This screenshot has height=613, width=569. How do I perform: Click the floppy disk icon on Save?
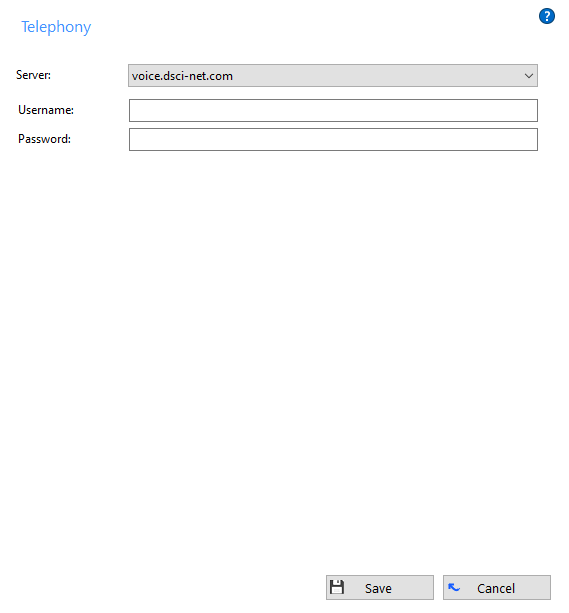click(336, 587)
